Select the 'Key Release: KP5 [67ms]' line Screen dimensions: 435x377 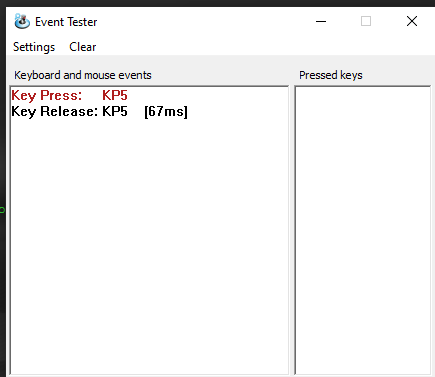[99, 111]
